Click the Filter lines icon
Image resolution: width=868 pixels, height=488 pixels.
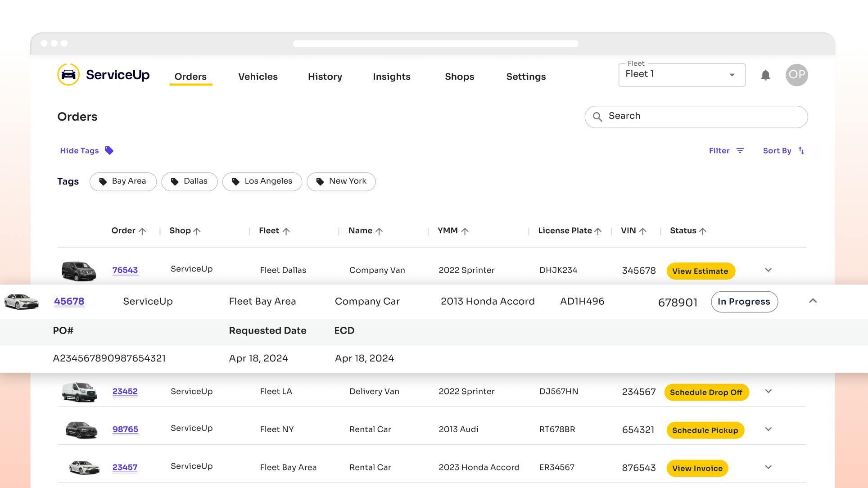coord(740,151)
